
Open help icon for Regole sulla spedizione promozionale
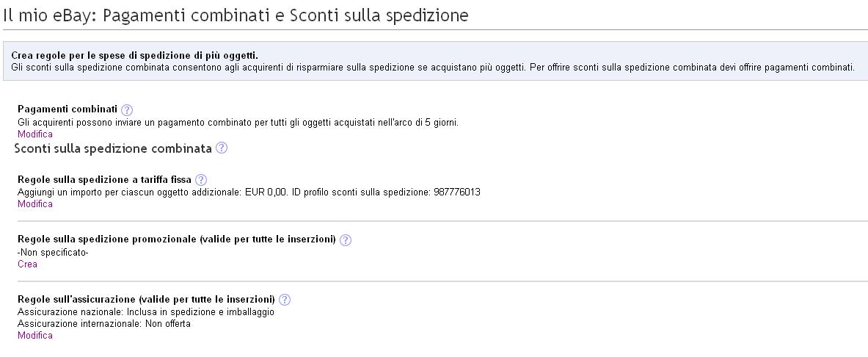click(346, 240)
